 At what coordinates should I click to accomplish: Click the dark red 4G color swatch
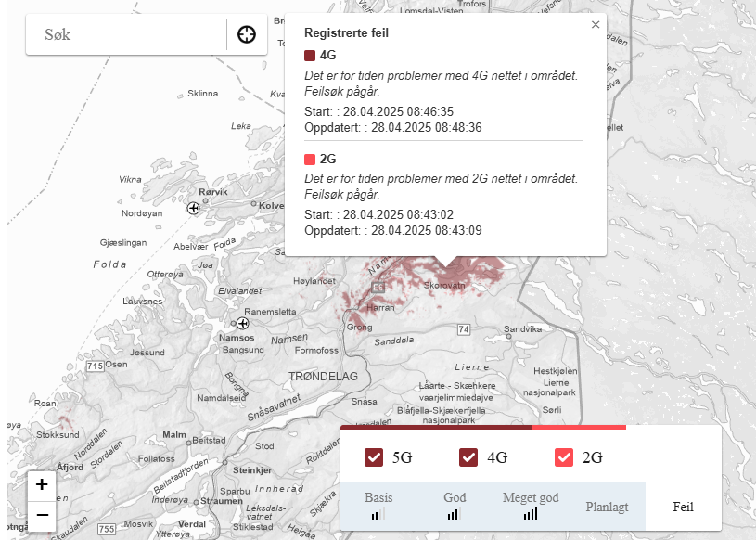coord(310,56)
